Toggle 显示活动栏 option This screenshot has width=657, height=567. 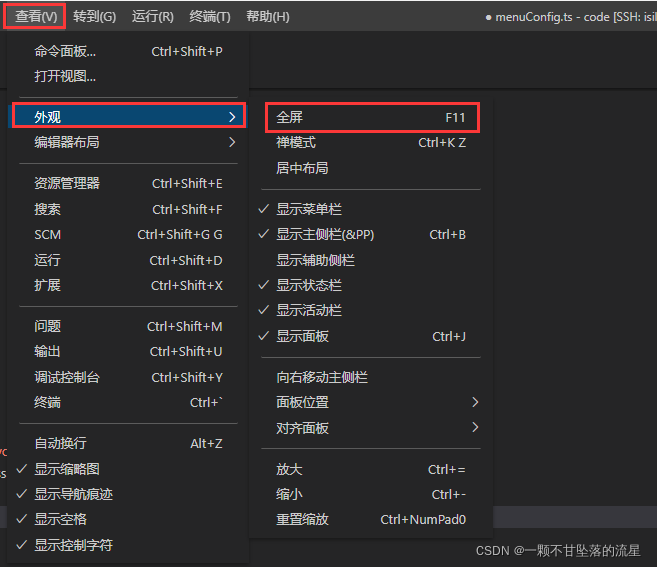click(371, 311)
